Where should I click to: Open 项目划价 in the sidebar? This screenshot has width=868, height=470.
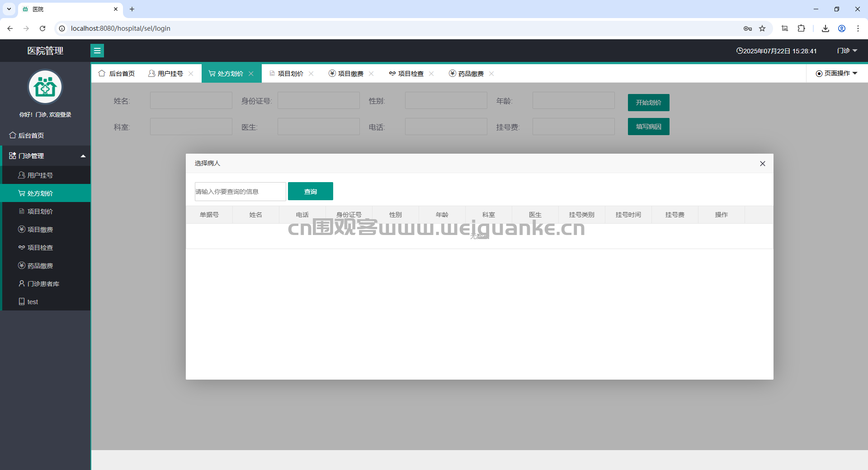(x=45, y=211)
